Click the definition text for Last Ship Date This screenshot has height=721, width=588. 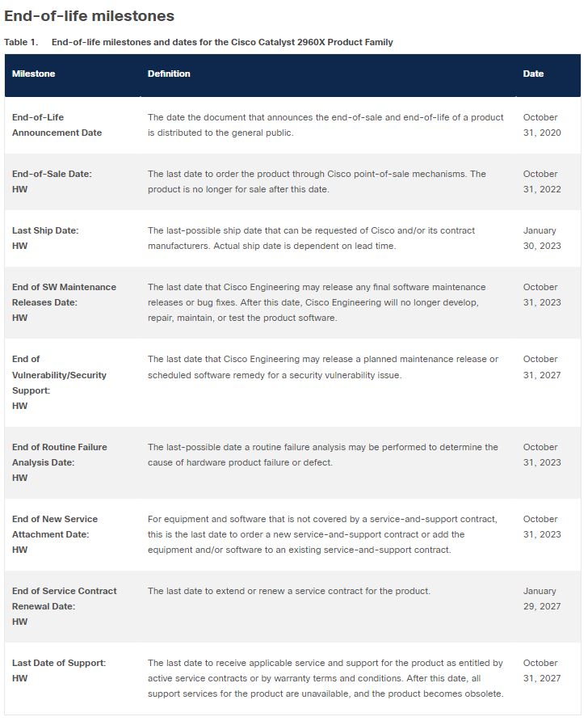coord(311,238)
